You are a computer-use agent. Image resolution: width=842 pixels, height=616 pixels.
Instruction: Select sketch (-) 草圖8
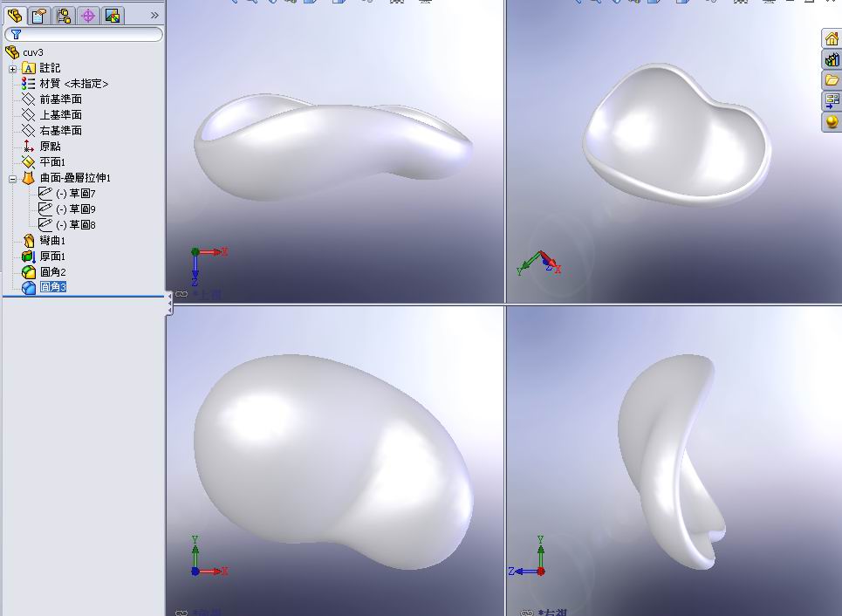[76, 224]
